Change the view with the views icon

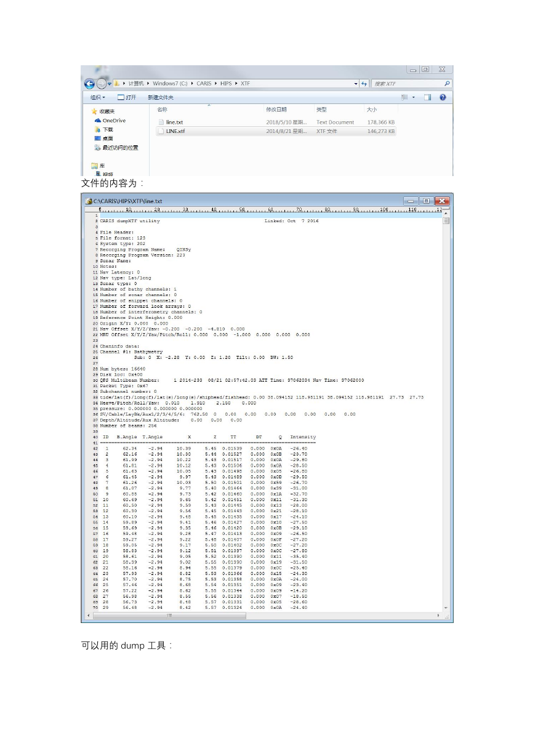click(x=404, y=97)
